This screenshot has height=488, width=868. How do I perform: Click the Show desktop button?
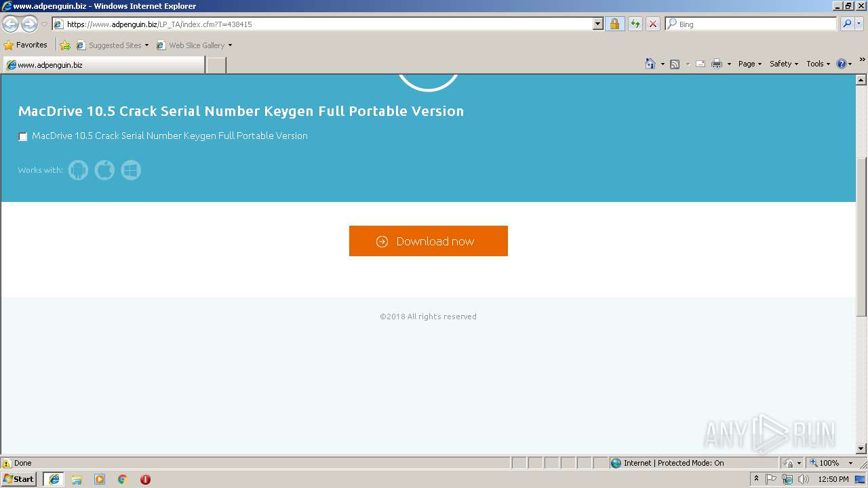click(861, 479)
